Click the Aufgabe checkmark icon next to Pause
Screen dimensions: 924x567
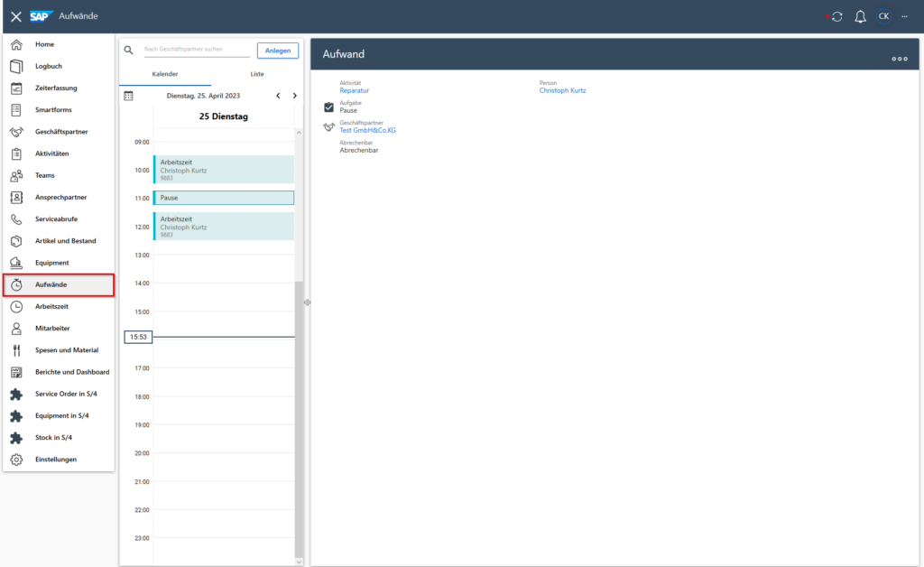(327, 106)
